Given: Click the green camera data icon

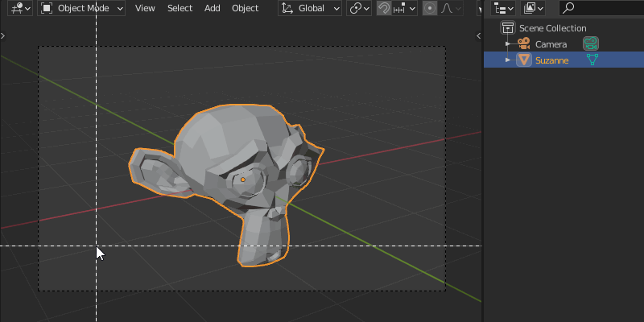Looking at the screenshot, I should click(x=591, y=43).
